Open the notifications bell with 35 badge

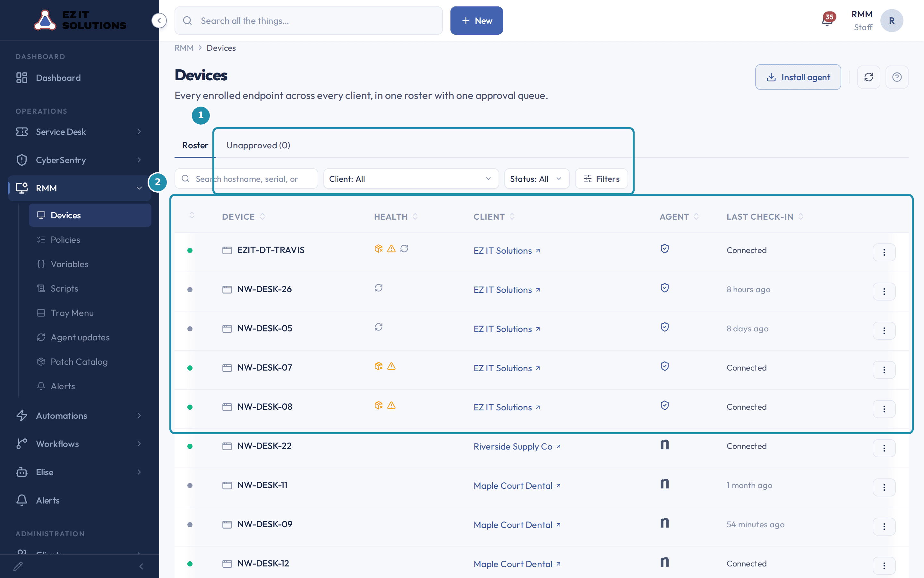pos(827,21)
